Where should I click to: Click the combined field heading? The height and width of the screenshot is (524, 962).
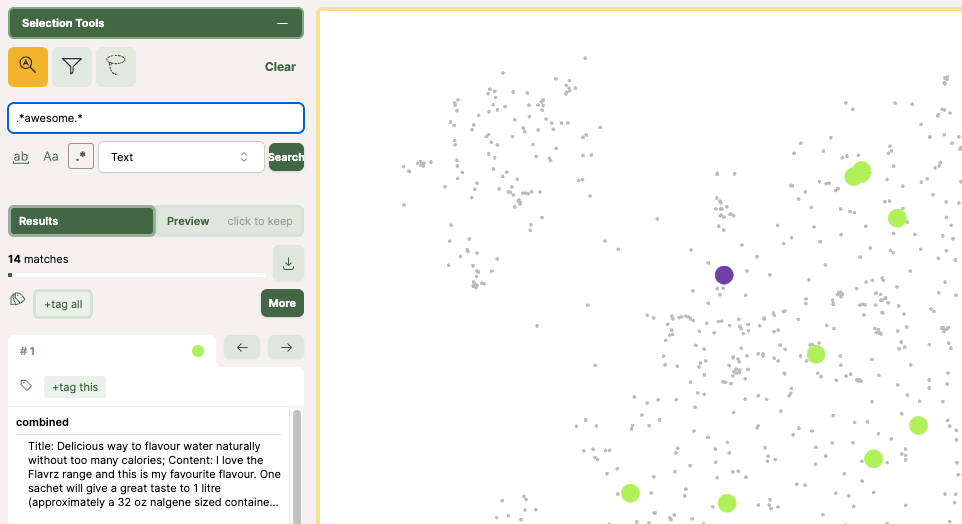(x=42, y=422)
